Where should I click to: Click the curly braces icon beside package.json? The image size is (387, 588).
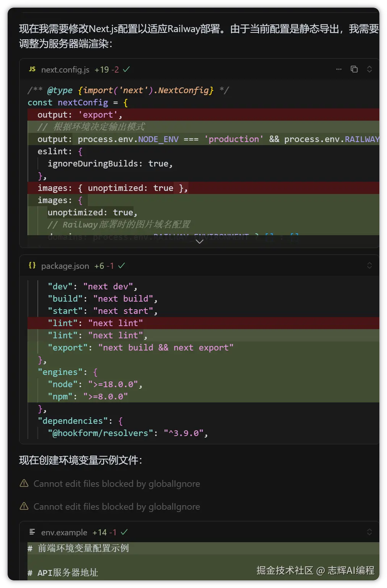tap(32, 265)
